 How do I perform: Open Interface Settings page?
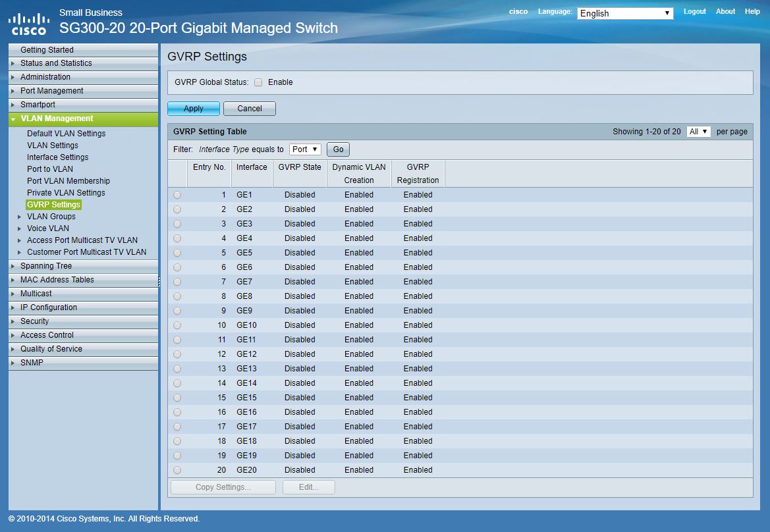coord(57,157)
